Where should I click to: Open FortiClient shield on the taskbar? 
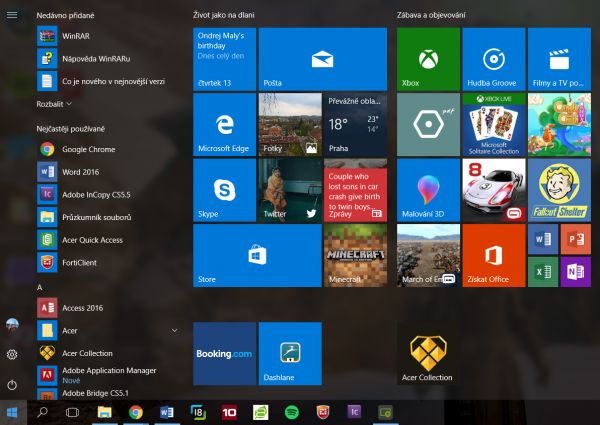[323, 412]
